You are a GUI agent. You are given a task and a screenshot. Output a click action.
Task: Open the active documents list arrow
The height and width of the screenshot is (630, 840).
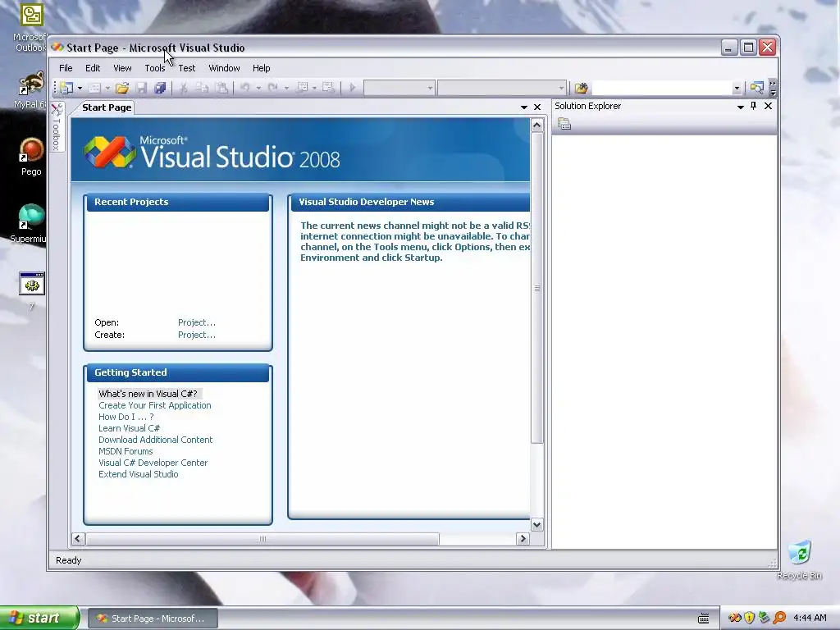click(x=524, y=107)
